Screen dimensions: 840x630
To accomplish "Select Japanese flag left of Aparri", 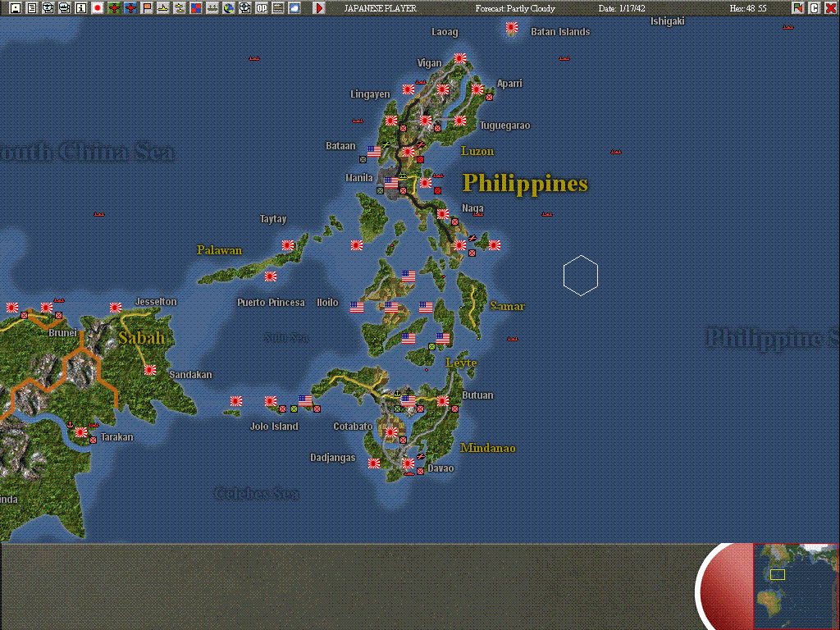I will (x=477, y=89).
